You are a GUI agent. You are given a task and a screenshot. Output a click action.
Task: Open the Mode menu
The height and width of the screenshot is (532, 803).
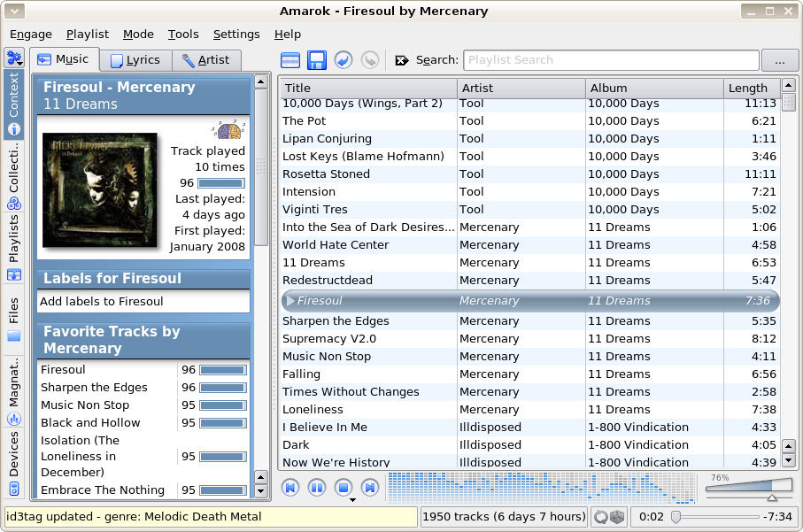[x=138, y=35]
